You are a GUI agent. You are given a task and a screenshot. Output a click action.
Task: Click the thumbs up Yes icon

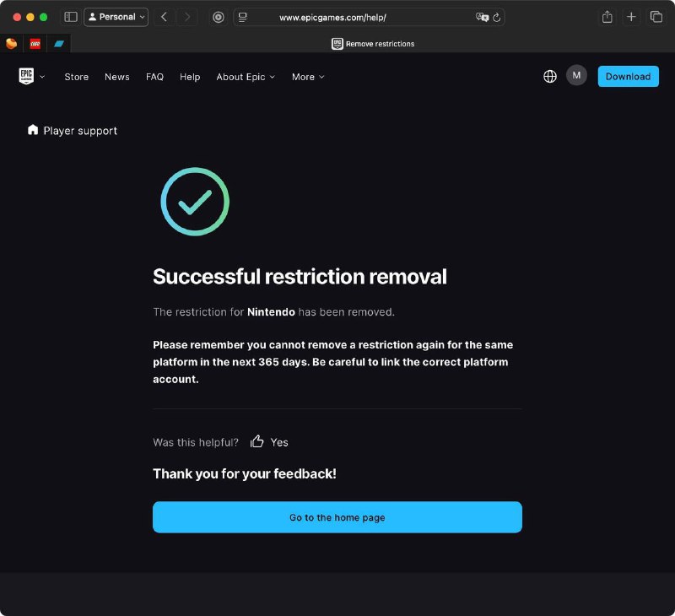[257, 441]
